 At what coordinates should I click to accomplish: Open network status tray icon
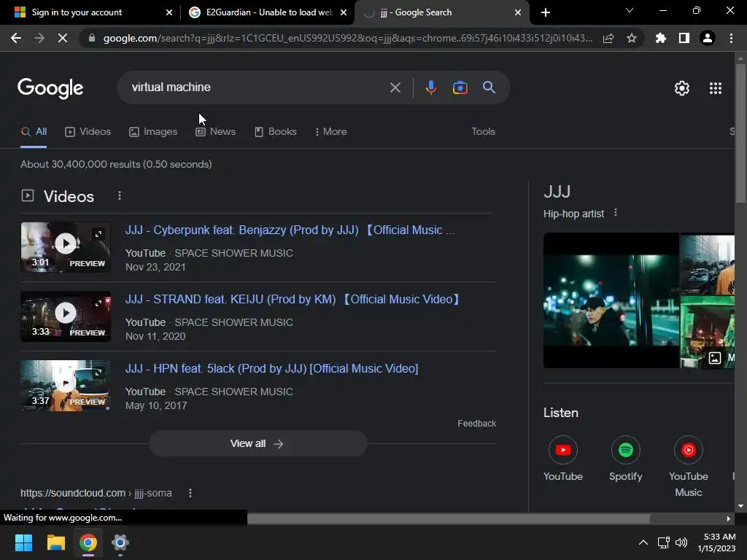[664, 542]
